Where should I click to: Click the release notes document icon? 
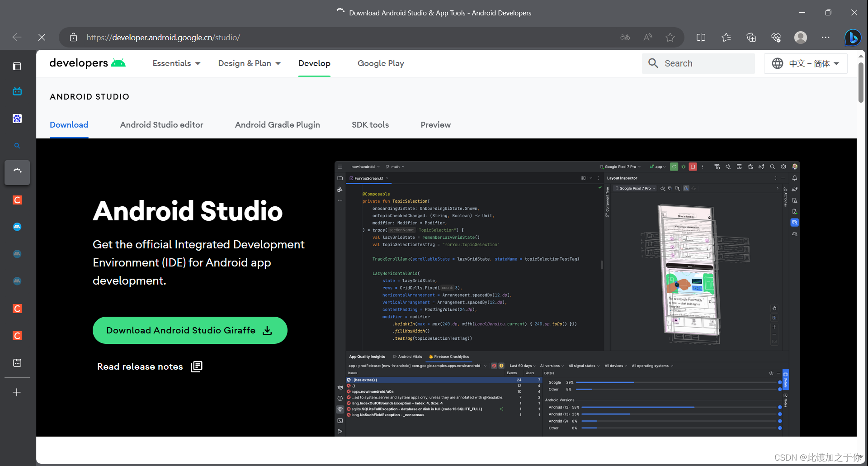pos(197,366)
